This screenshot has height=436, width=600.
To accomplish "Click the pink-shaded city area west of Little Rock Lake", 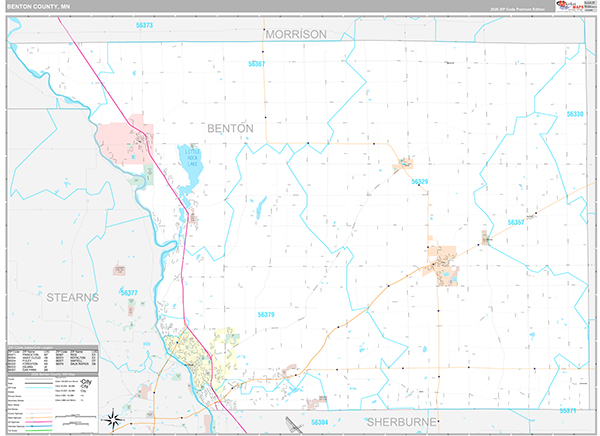I will 124,141.
